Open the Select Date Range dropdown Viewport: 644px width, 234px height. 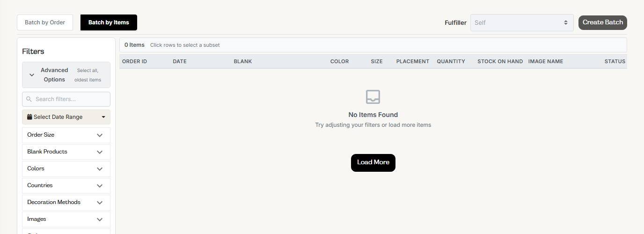click(x=66, y=117)
